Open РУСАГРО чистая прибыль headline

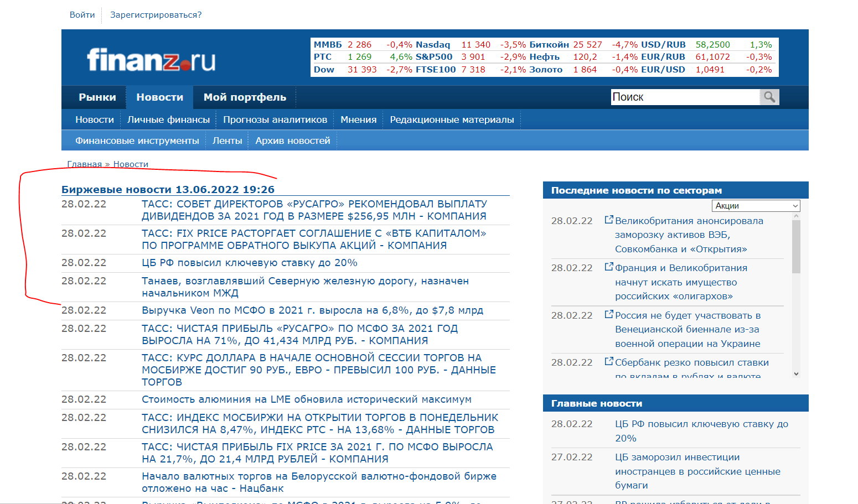299,335
